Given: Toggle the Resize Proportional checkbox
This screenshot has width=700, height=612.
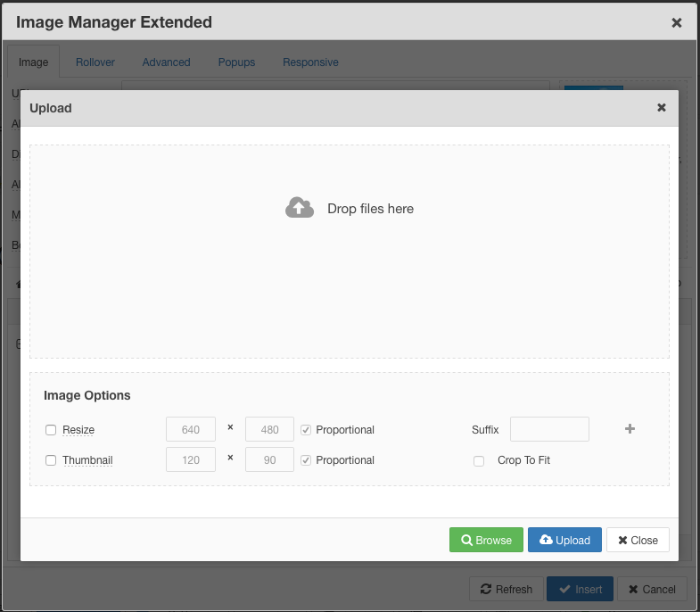Looking at the screenshot, I should pos(307,430).
